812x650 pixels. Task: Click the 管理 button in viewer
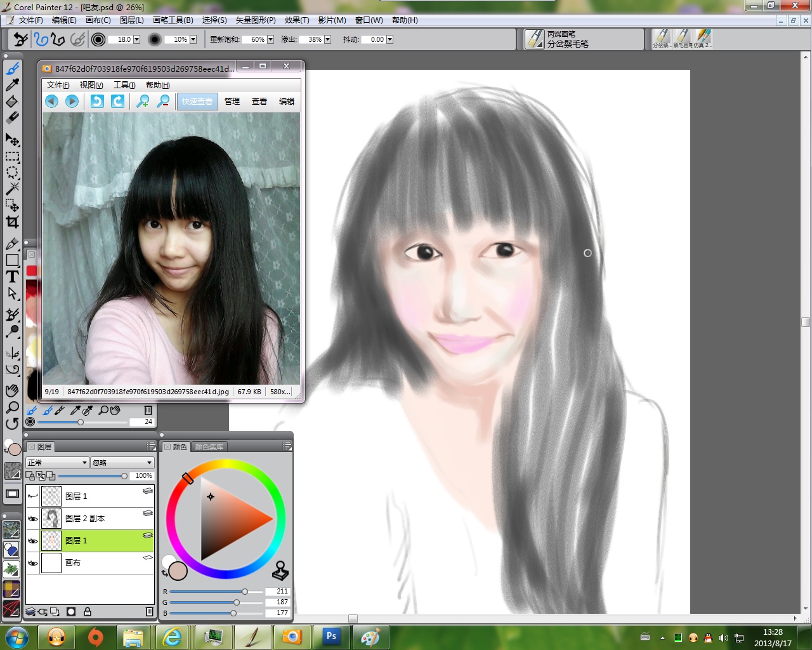(x=232, y=102)
